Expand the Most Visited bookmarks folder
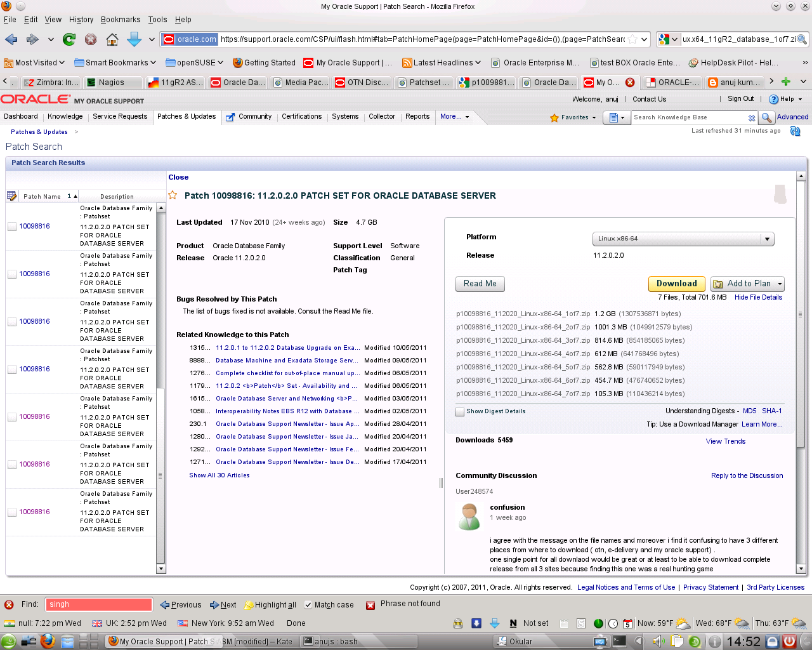Screen dimensions: 812x650 (34, 63)
